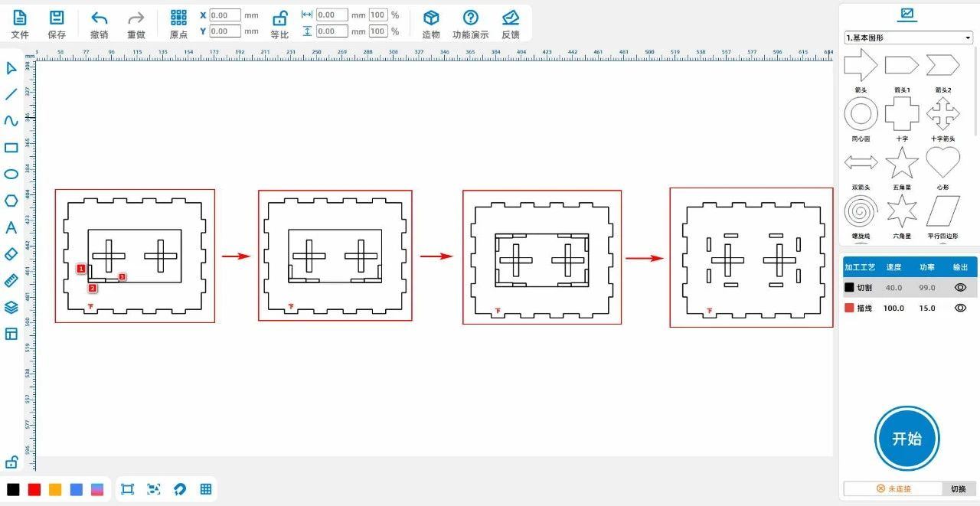Click the undo (撤销) arrow
Image resolution: width=980 pixels, height=506 pixels.
click(99, 18)
